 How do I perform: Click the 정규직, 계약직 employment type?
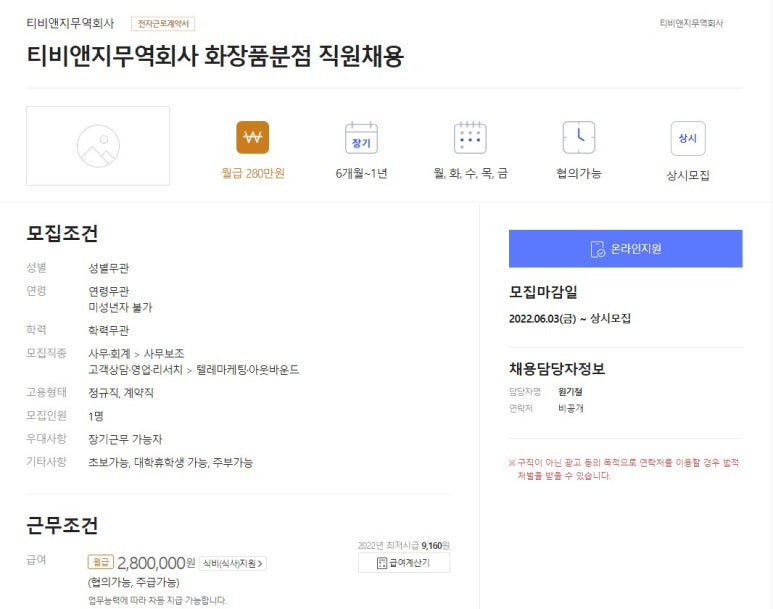(121, 393)
